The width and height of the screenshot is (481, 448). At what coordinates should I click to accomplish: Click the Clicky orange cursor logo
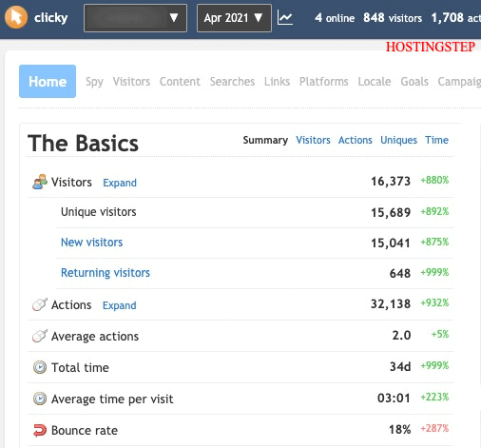16,17
